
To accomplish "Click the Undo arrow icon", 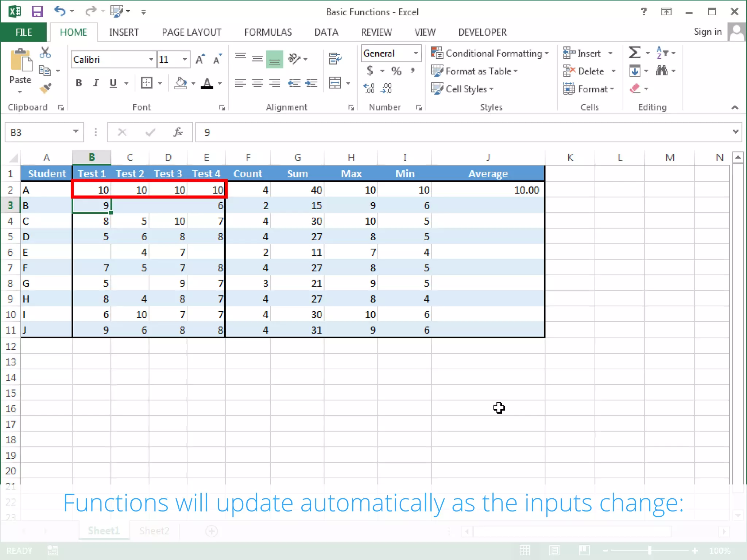I will point(59,11).
